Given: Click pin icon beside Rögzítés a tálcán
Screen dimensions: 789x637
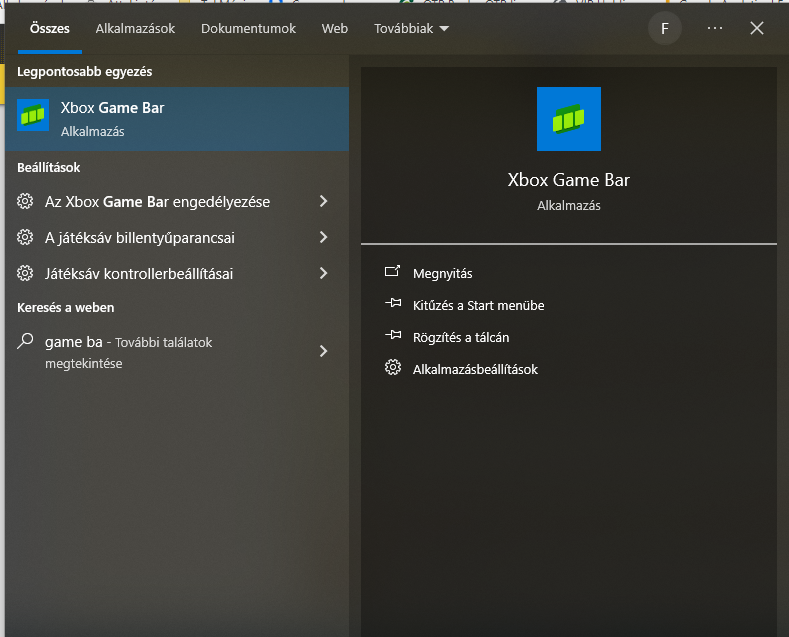Looking at the screenshot, I should (393, 335).
